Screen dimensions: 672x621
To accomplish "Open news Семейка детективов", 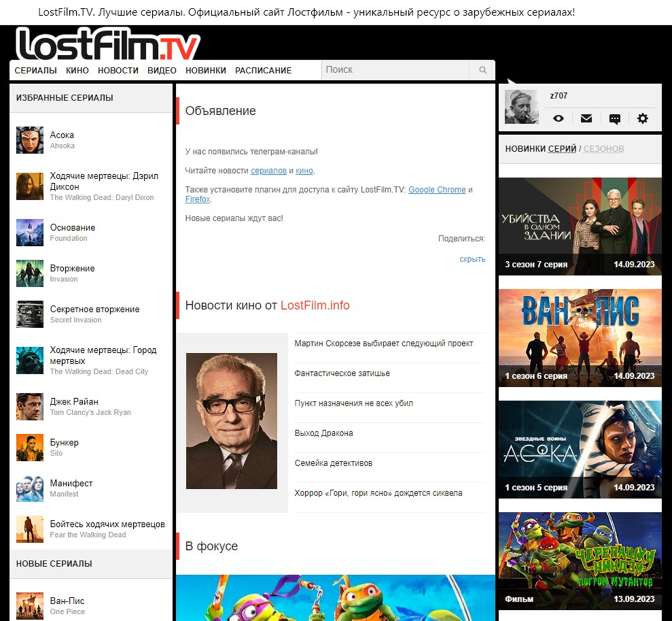I will click(x=333, y=463).
